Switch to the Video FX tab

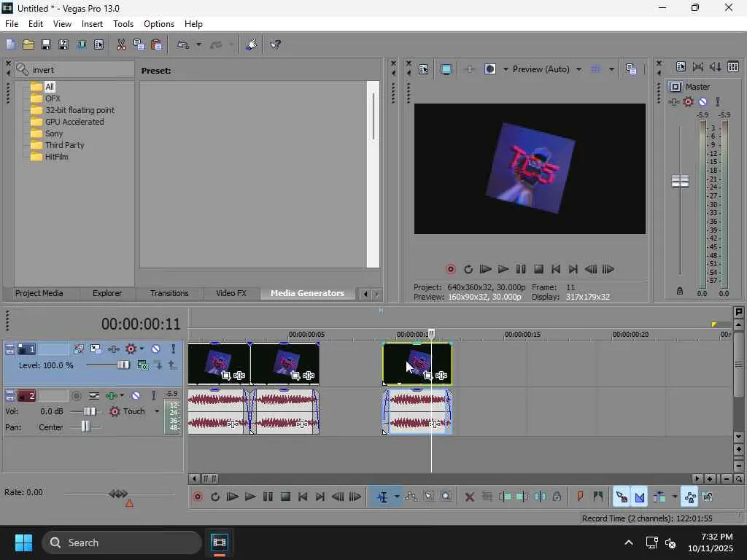tap(231, 293)
